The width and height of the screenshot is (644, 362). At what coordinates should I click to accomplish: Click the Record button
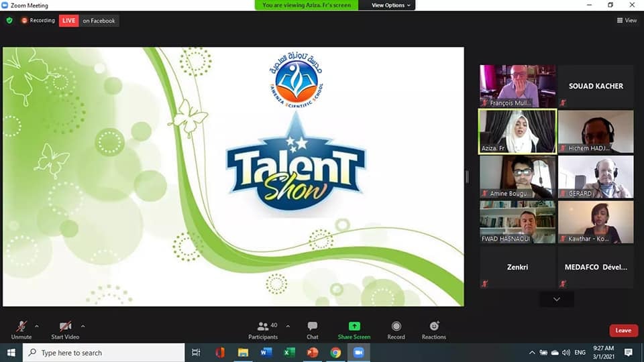pyautogui.click(x=396, y=330)
